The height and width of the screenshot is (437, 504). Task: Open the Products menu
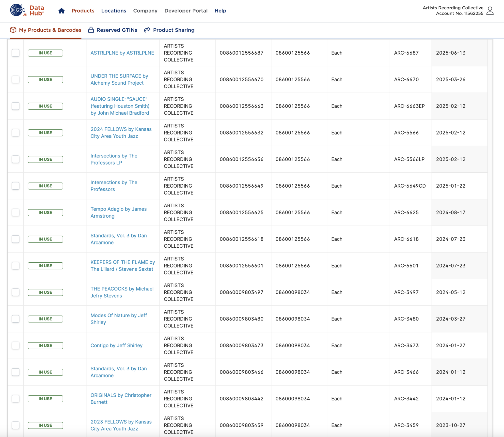coord(83,11)
